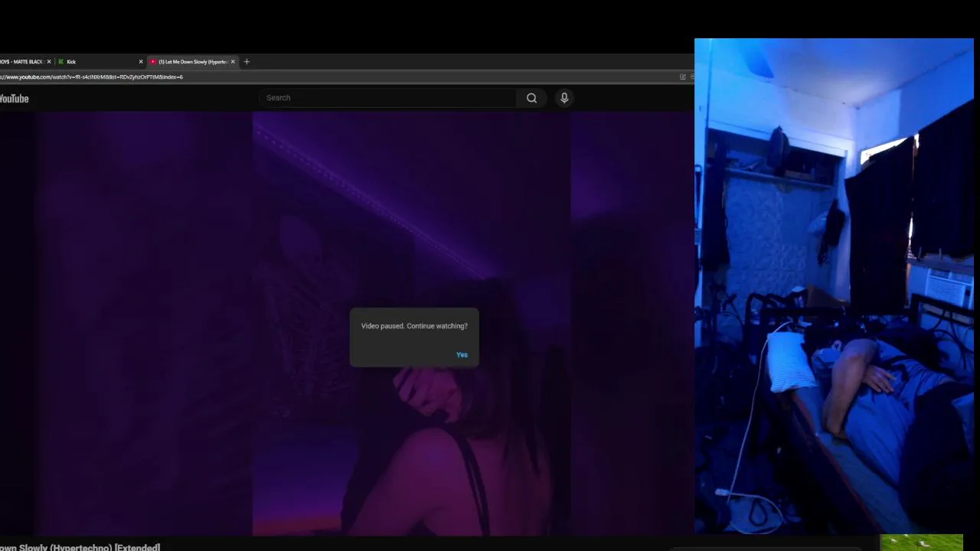Click the Let Me Down Slowly video title

(x=80, y=546)
